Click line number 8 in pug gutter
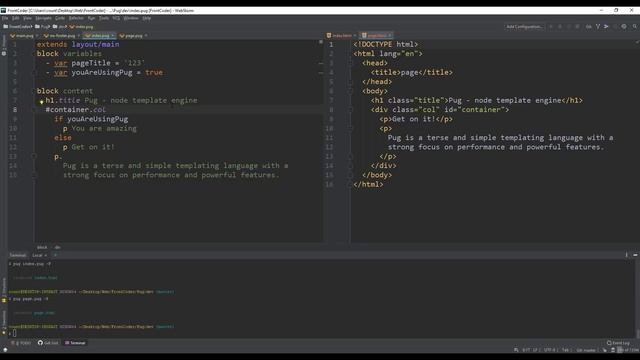640x360 pixels. (x=15, y=110)
